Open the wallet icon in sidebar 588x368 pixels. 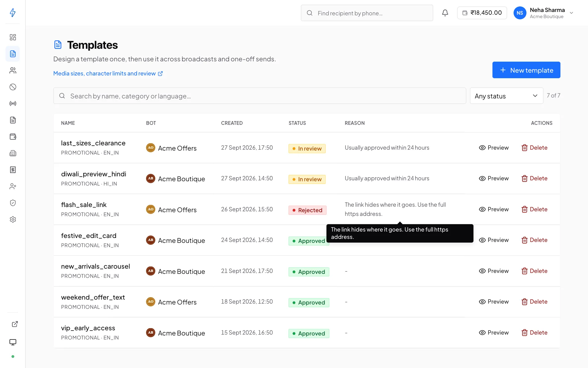[x=13, y=137]
